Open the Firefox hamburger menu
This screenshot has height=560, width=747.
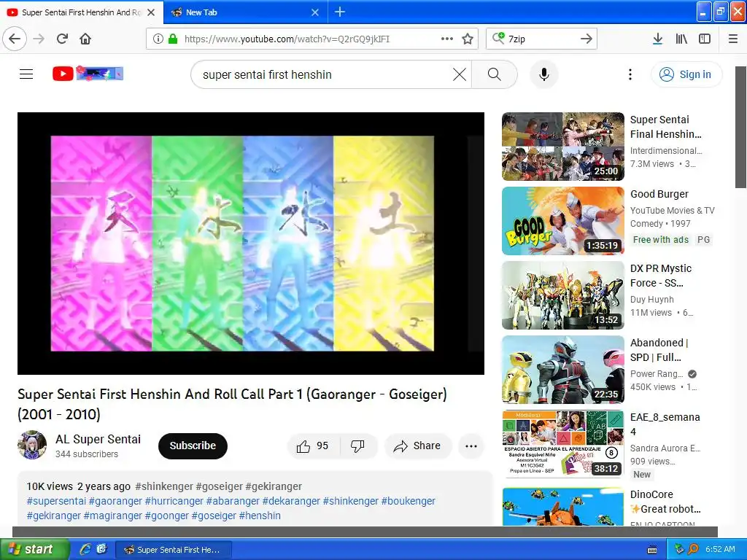point(733,39)
